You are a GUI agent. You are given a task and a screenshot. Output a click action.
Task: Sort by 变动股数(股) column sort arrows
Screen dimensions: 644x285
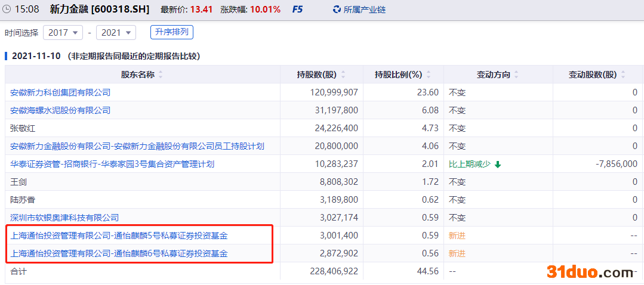(623, 75)
